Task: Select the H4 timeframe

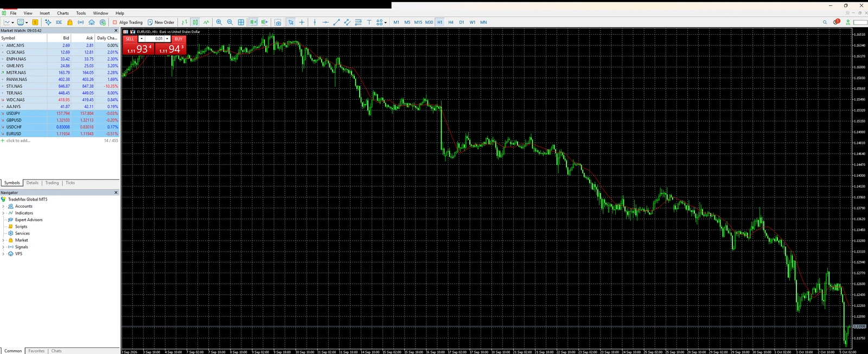Action: [x=451, y=22]
